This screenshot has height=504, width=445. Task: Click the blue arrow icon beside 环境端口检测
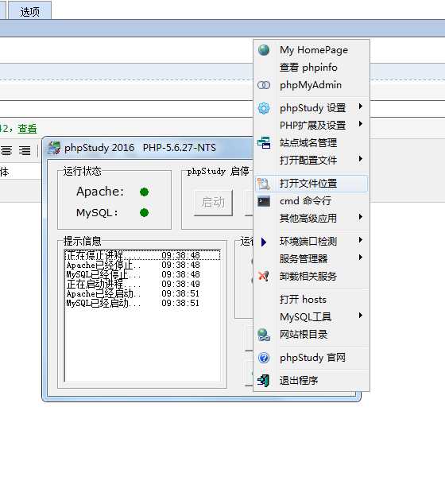pyautogui.click(x=264, y=242)
